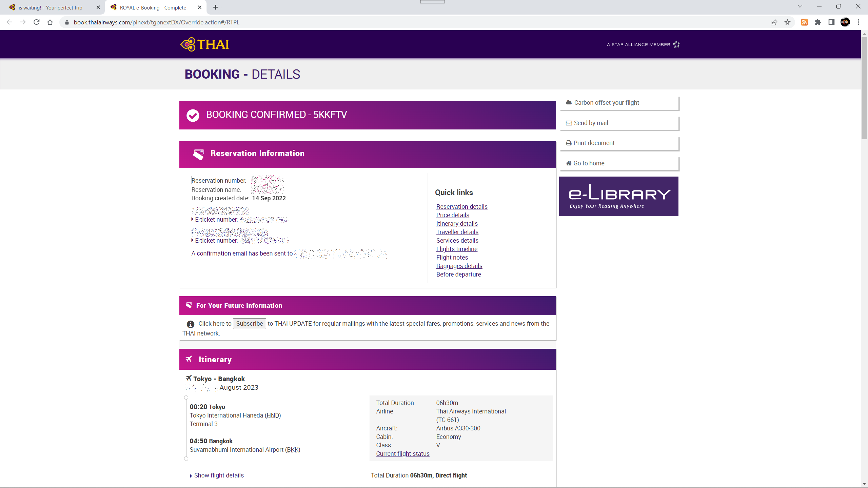Click the address bar URL
The height and width of the screenshot is (488, 868).
click(157, 22)
